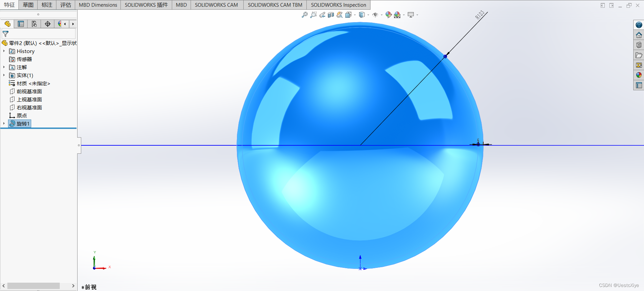Toggle the Section View tool
The width and height of the screenshot is (644, 291).
(x=331, y=15)
